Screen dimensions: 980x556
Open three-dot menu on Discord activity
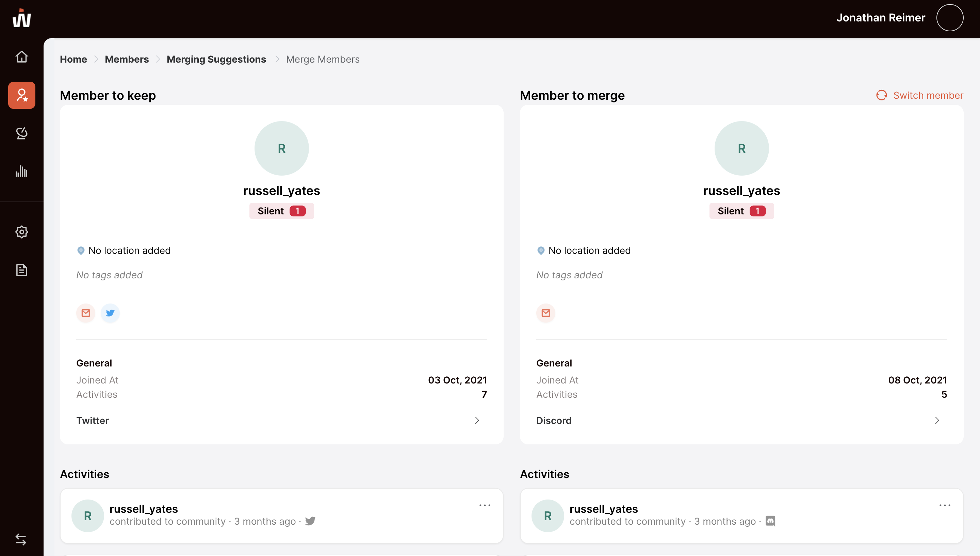coord(945,505)
